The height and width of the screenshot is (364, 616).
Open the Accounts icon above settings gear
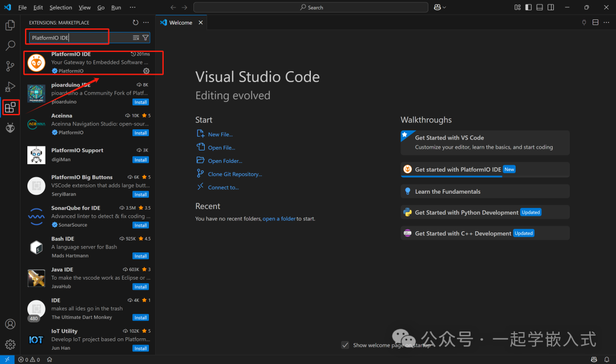pyautogui.click(x=10, y=324)
